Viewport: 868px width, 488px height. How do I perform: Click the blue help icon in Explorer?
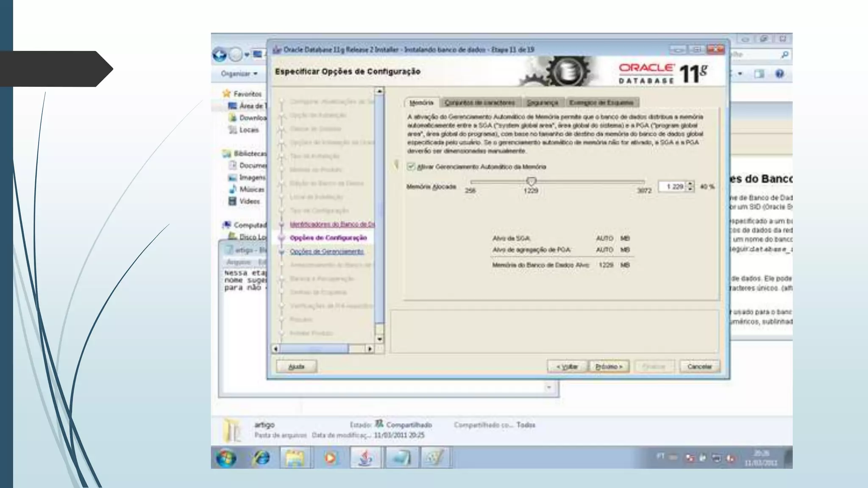(x=779, y=74)
